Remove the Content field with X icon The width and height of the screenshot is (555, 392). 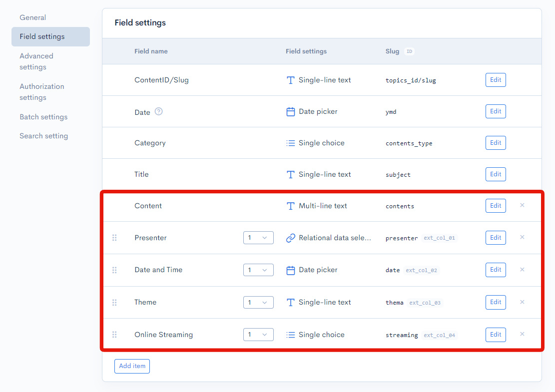[522, 205]
